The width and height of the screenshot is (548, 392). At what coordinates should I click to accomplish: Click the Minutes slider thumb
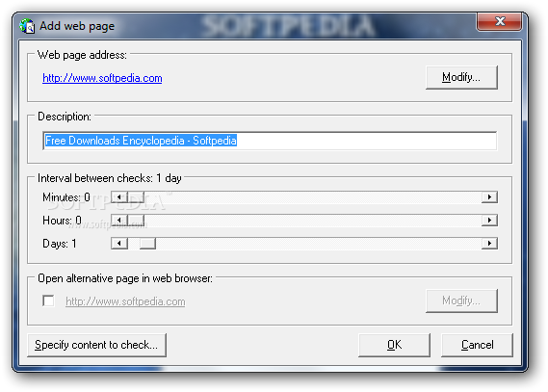point(136,197)
